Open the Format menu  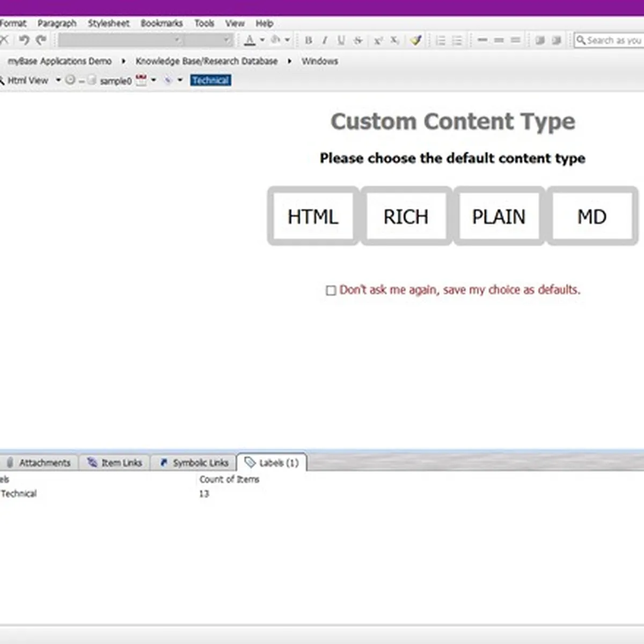(x=13, y=23)
